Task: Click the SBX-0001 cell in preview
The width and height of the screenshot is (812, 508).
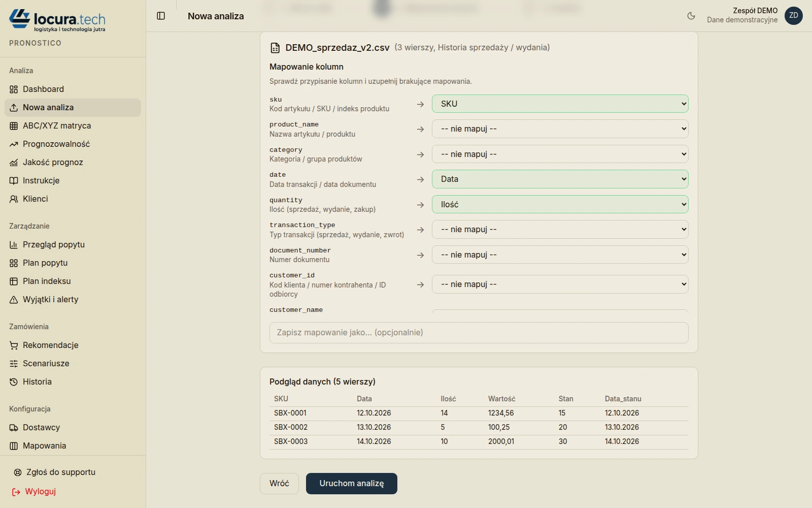Action: (x=290, y=413)
